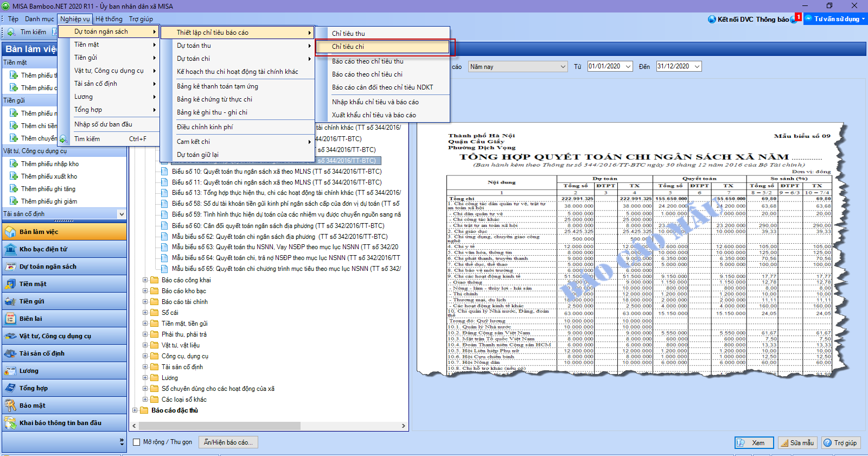Open Tài sản cố định sidebar icon
868x456 pixels.
[x=10, y=353]
